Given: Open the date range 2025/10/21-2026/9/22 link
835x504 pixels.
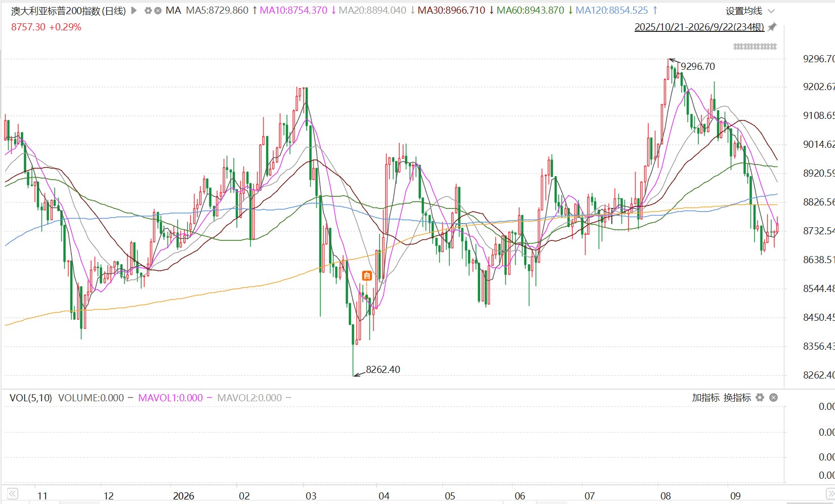Looking at the screenshot, I should 699,27.
